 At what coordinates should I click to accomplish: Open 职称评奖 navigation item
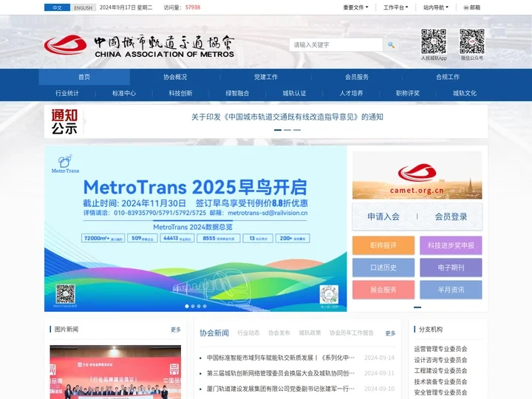[x=408, y=93]
